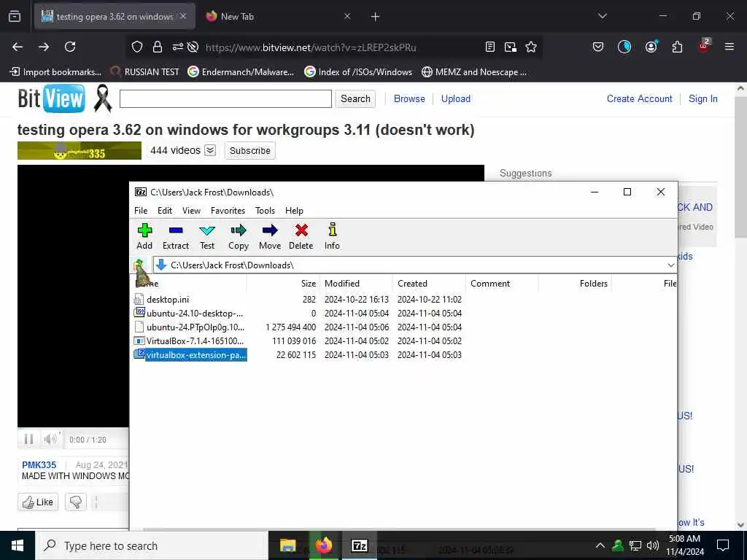Open Firefox Pocket save button
Viewport: 747px width, 560px height.
[x=598, y=47]
